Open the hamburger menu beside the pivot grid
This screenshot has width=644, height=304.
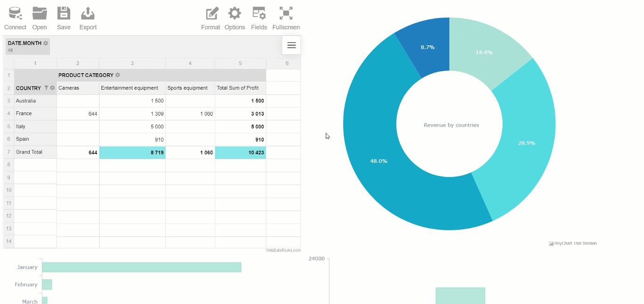[x=291, y=45]
